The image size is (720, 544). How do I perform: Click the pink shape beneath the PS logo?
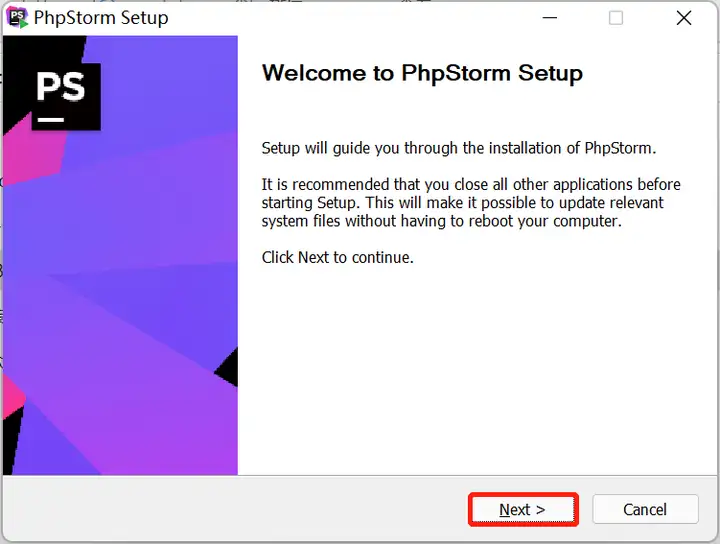tap(34, 149)
